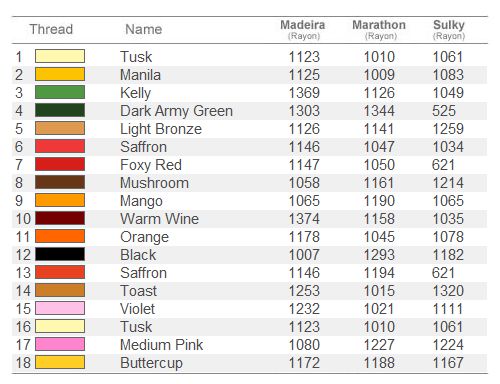Screen dimensions: 500x384
Task: Select the Dark Army Green swatch
Action: tap(60, 110)
